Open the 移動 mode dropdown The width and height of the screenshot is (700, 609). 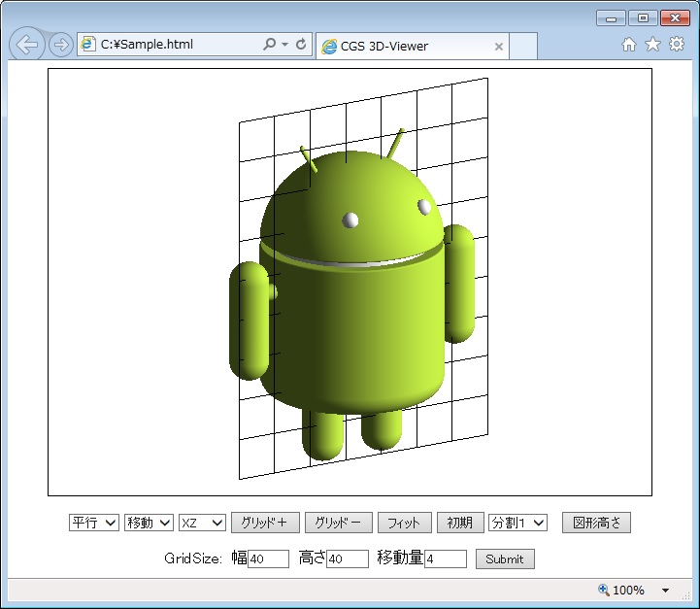[149, 523]
